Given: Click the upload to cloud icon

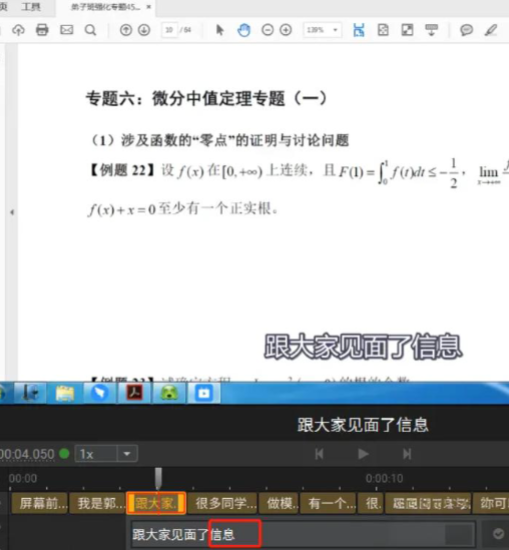Looking at the screenshot, I should pos(18,30).
